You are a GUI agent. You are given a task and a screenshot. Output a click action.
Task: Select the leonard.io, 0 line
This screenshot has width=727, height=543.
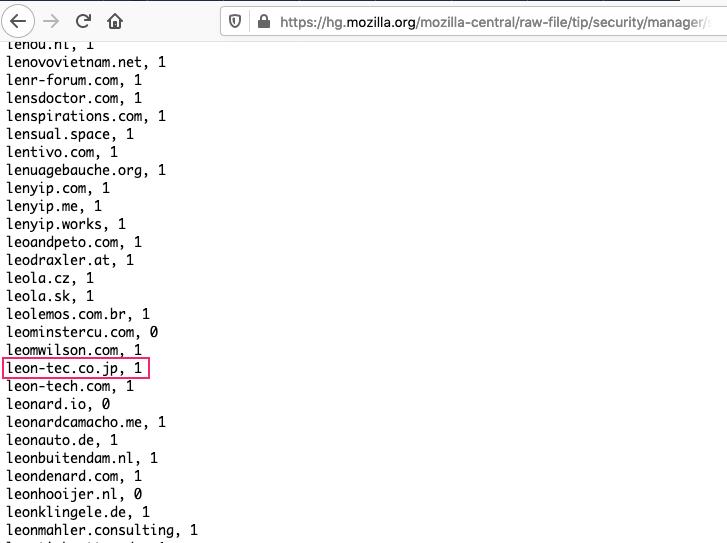[58, 404]
